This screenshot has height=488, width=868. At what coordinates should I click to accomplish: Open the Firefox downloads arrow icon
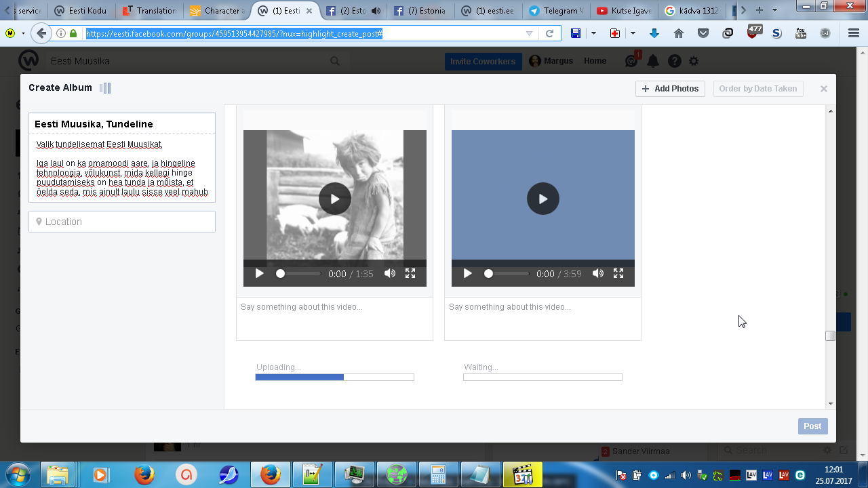click(x=654, y=34)
